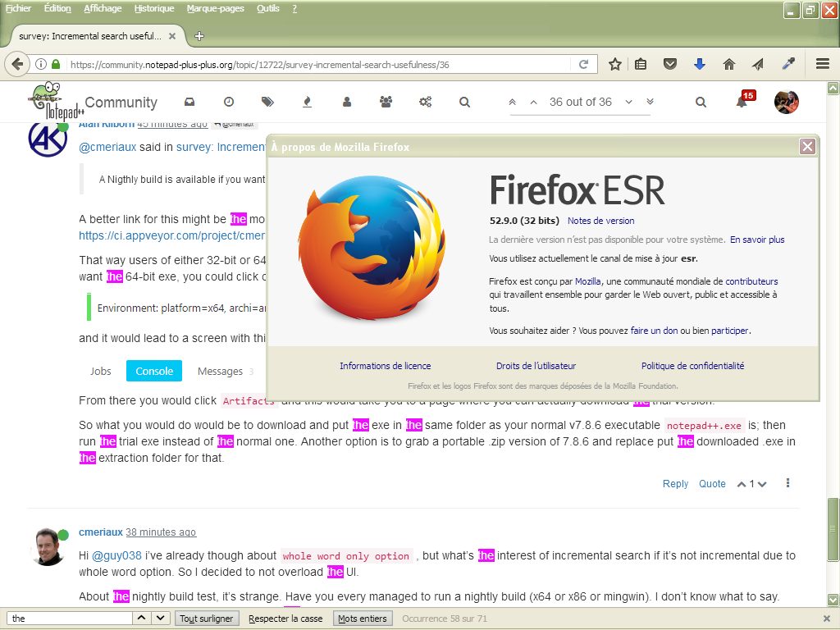Open the Firefox hamburger menu

pyautogui.click(x=823, y=64)
